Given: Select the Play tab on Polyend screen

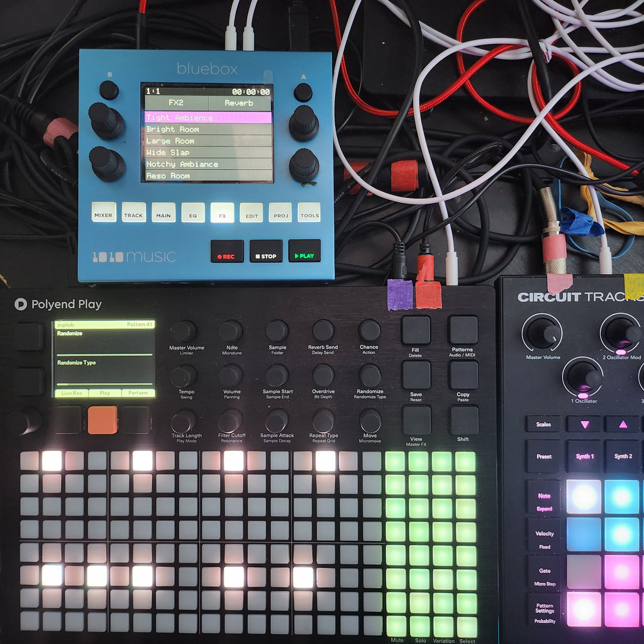Looking at the screenshot, I should pyautogui.click(x=105, y=393).
